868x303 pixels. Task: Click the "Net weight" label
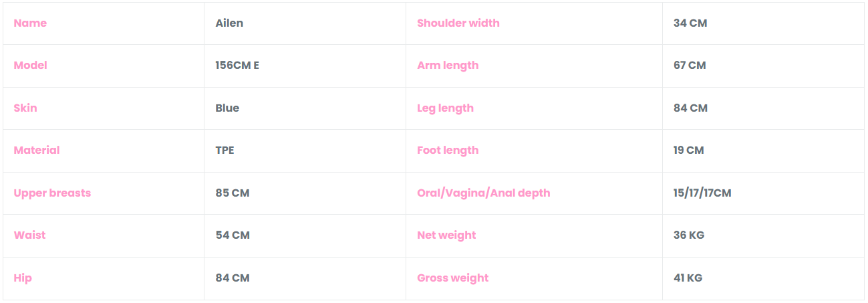(446, 235)
